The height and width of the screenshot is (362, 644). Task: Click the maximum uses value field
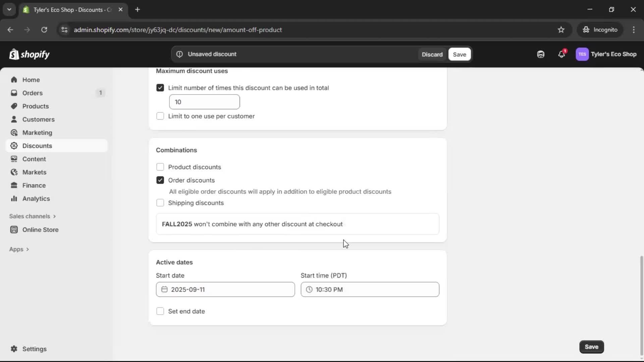pos(205,102)
